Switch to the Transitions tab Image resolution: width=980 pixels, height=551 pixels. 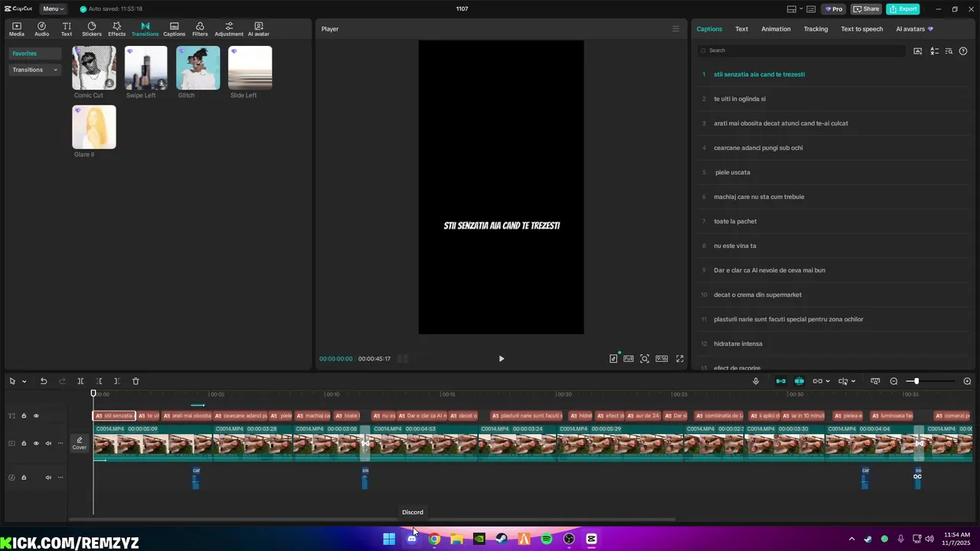pyautogui.click(x=145, y=29)
